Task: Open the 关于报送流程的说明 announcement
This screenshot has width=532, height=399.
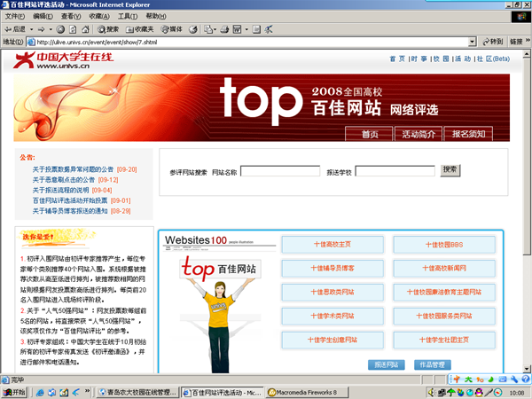Action: tap(60, 191)
